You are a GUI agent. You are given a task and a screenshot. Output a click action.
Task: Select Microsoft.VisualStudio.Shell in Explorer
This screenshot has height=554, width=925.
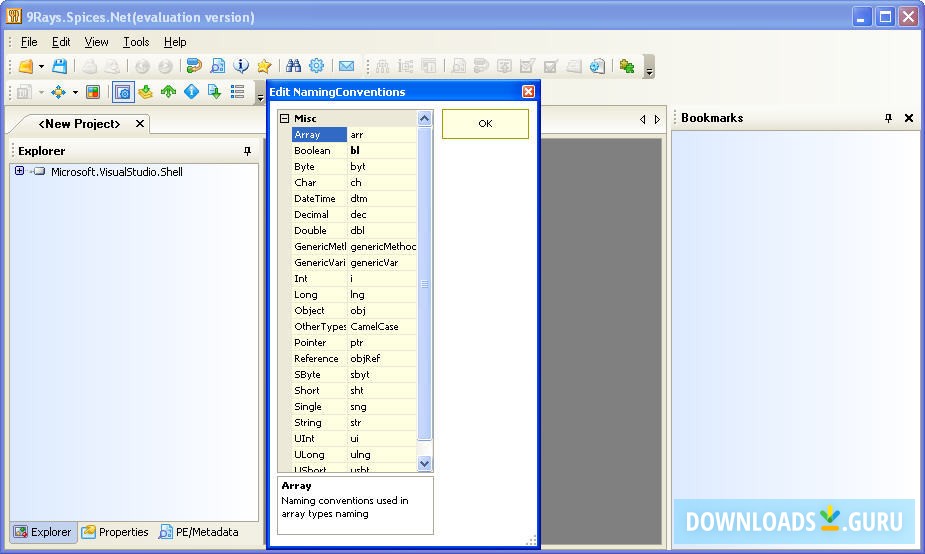point(117,172)
